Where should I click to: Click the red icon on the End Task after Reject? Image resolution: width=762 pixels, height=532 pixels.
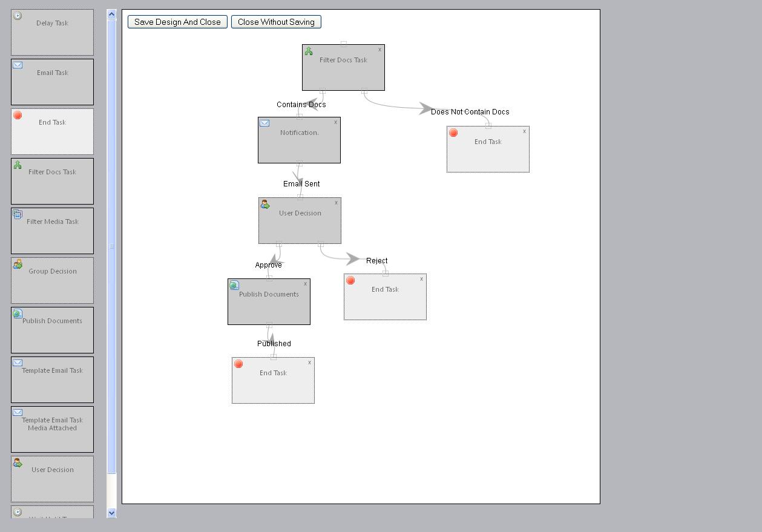point(350,281)
